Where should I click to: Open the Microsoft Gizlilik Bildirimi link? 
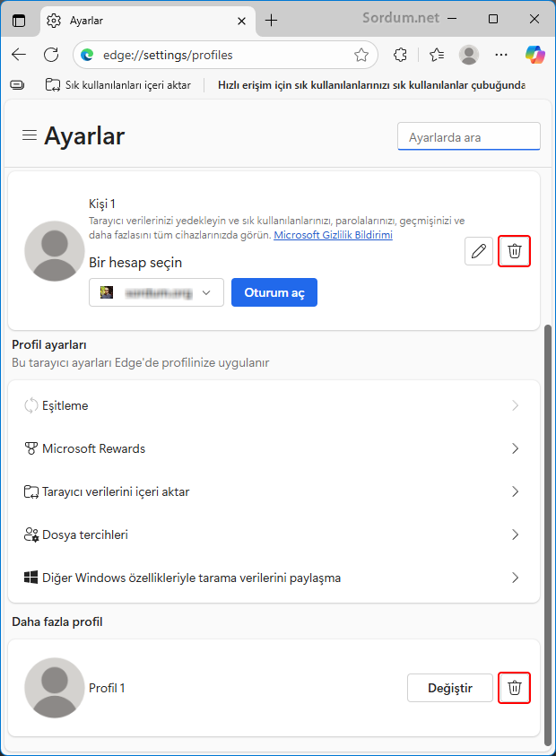(335, 234)
